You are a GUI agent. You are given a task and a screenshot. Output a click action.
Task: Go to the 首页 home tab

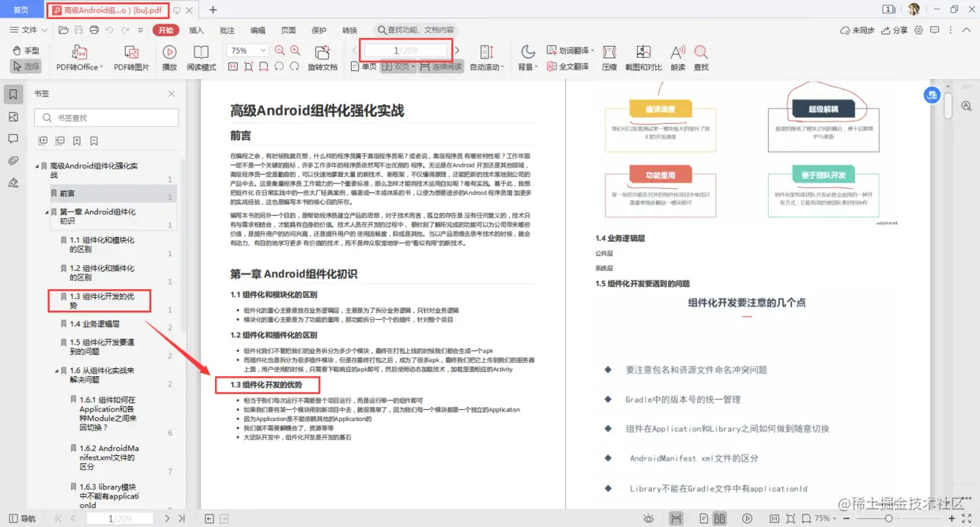tap(21, 9)
